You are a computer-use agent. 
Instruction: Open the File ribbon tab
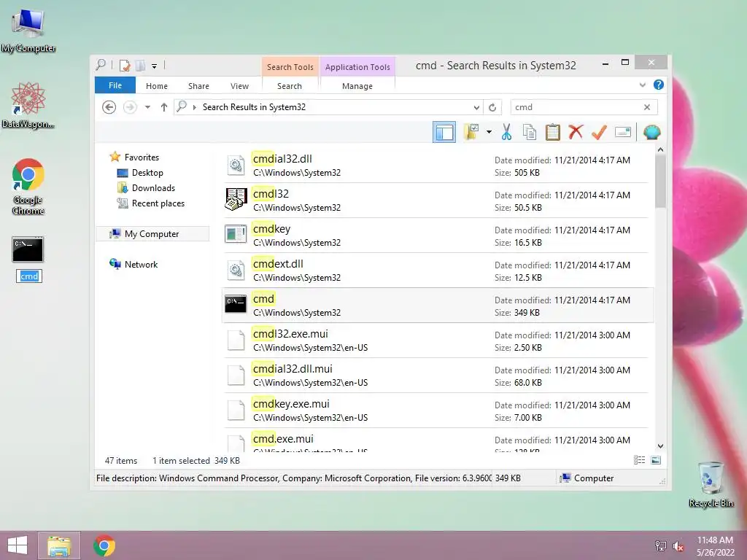point(115,86)
